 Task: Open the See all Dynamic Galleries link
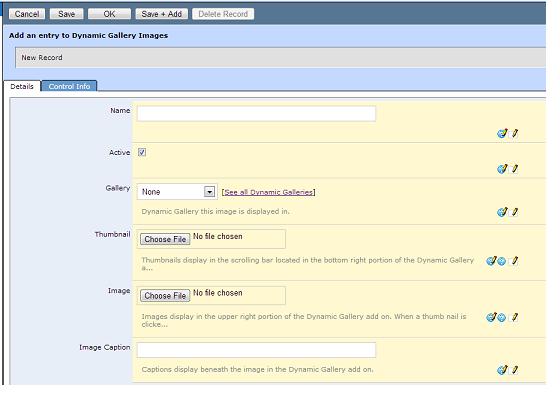pos(268,192)
